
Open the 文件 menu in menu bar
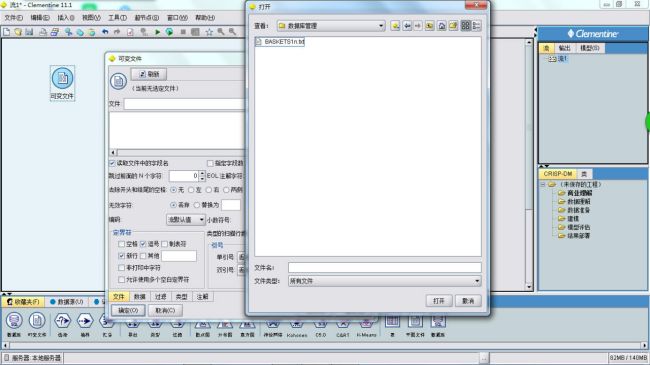coord(14,18)
